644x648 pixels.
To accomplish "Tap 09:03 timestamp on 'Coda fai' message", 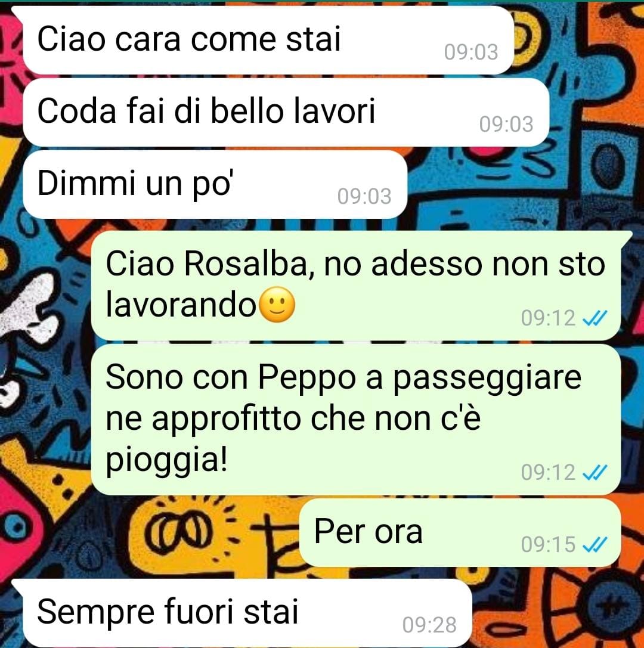I will (506, 125).
